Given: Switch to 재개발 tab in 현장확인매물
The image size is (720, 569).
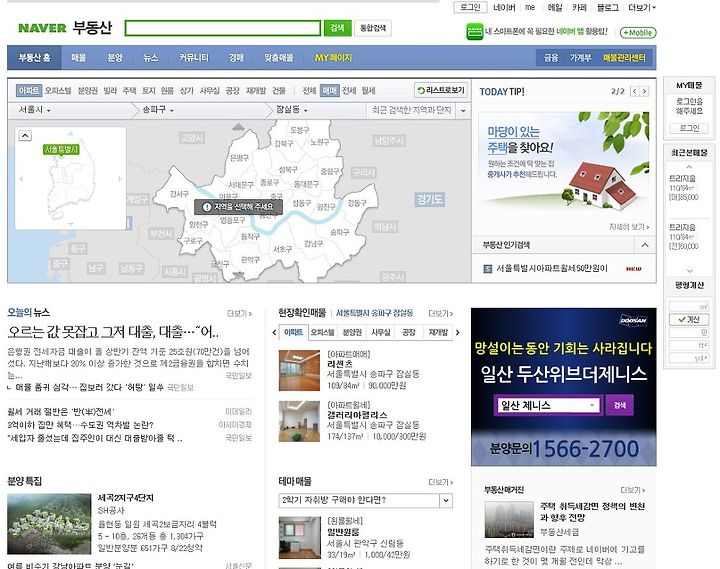Looking at the screenshot, I should coord(438,332).
